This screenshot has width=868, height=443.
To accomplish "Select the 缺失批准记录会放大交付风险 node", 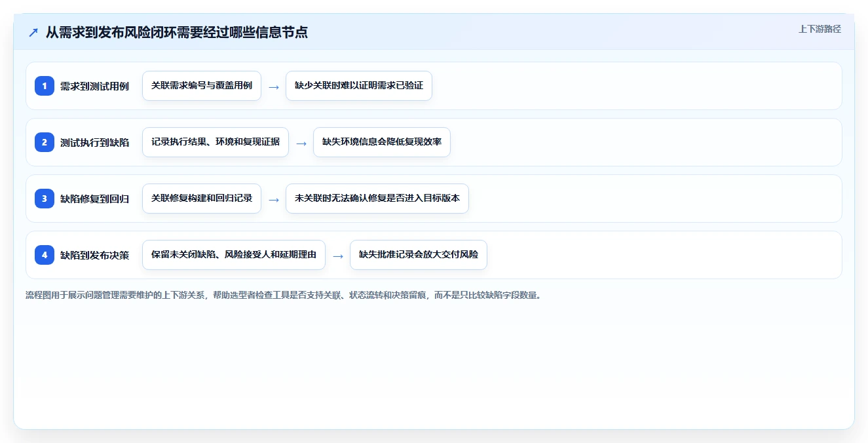I will tap(419, 255).
